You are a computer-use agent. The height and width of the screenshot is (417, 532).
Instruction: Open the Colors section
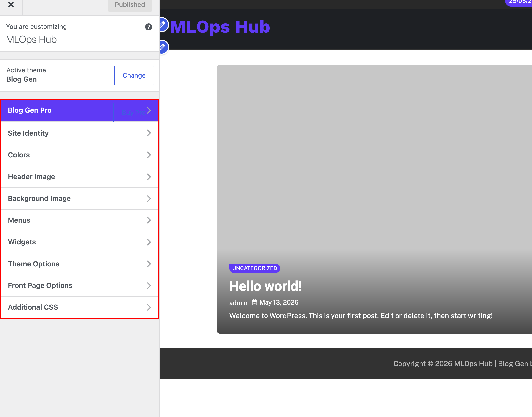click(79, 155)
